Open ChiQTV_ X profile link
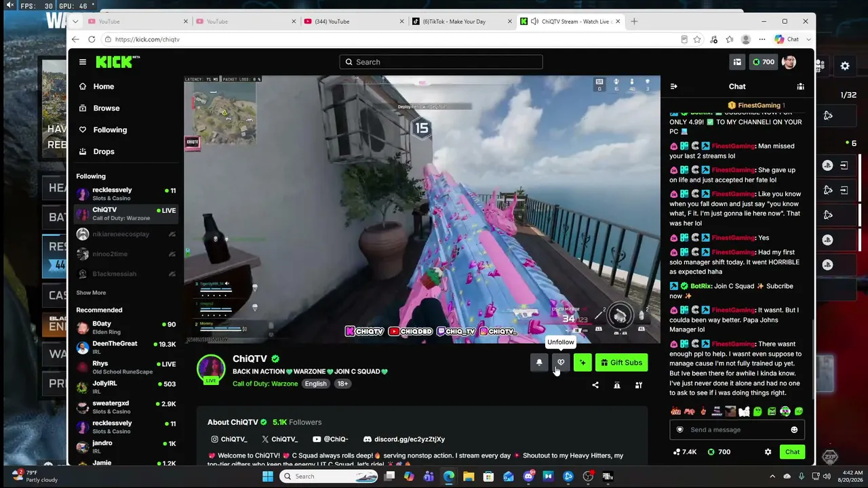The image size is (868, 488). pyautogui.click(x=279, y=439)
